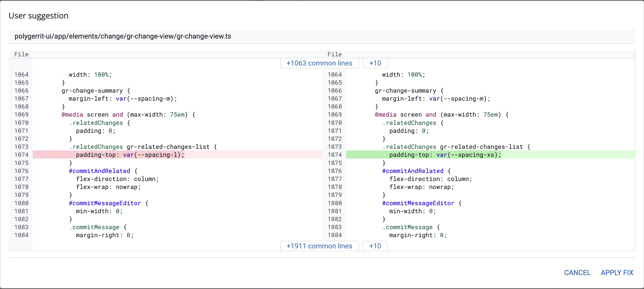Click the gr-change-view.ts file path header
The height and width of the screenshot is (289, 644).
click(x=123, y=36)
